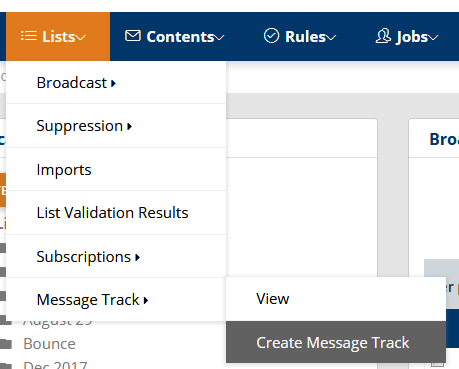
Task: Open the Contents dropdown chevron
Action: pyautogui.click(x=219, y=38)
